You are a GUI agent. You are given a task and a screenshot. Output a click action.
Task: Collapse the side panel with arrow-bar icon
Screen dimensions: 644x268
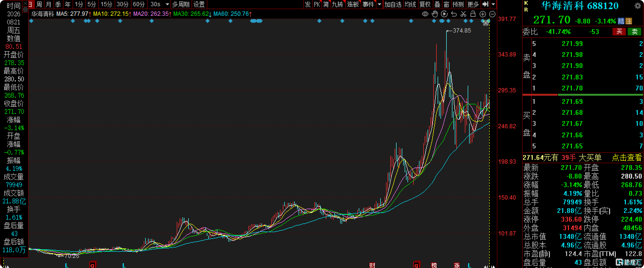[x=485, y=4]
